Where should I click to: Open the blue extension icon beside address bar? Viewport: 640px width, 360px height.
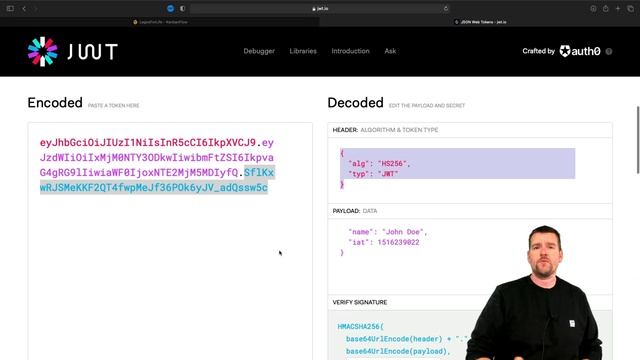coord(171,8)
